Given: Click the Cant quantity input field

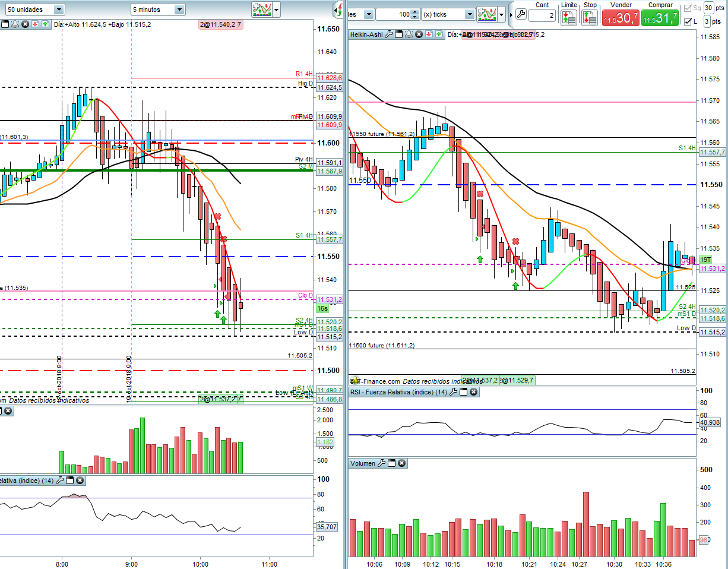Looking at the screenshot, I should (542, 15).
